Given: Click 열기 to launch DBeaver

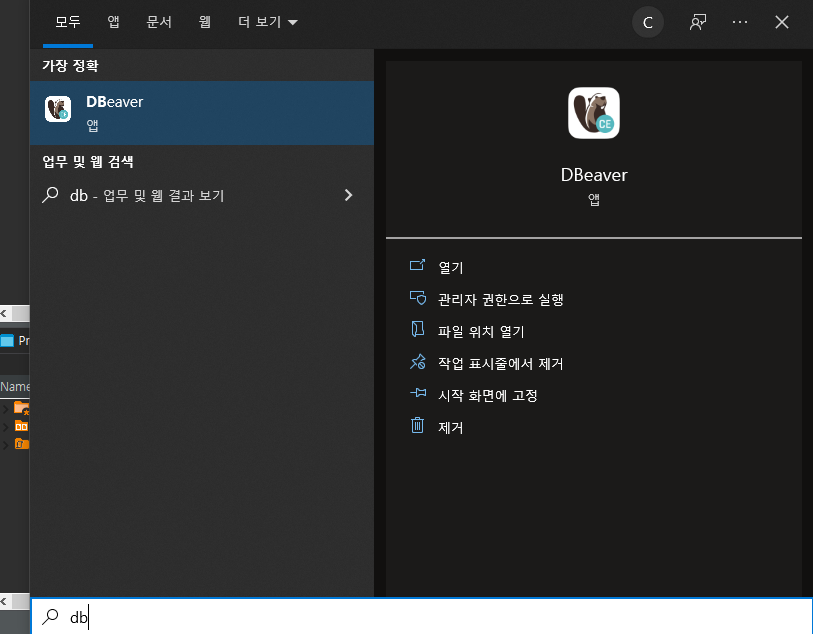Looking at the screenshot, I should click(451, 267).
